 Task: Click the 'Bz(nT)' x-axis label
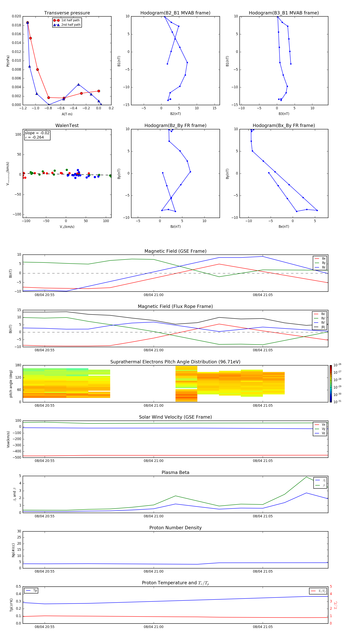(175, 227)
